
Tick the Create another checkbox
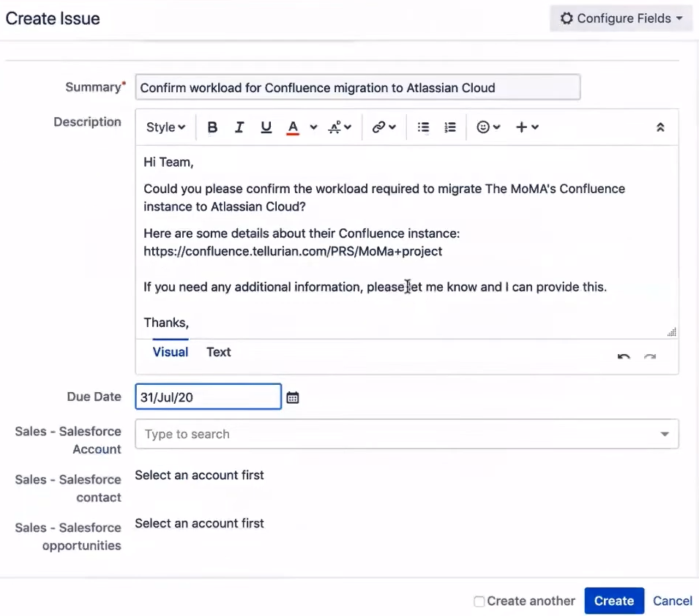coord(479,601)
